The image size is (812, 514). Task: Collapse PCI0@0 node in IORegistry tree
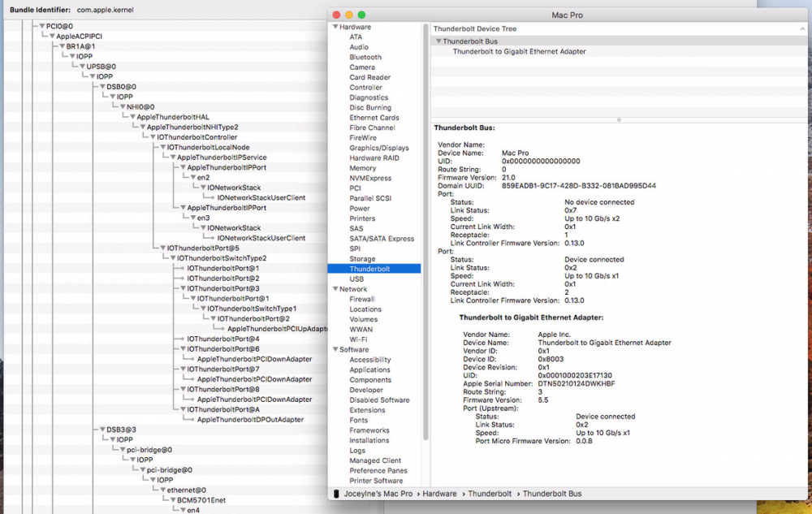point(42,26)
